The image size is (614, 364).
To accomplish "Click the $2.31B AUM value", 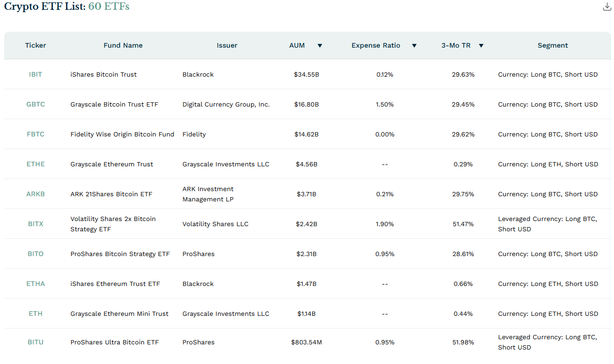I will click(x=306, y=254).
